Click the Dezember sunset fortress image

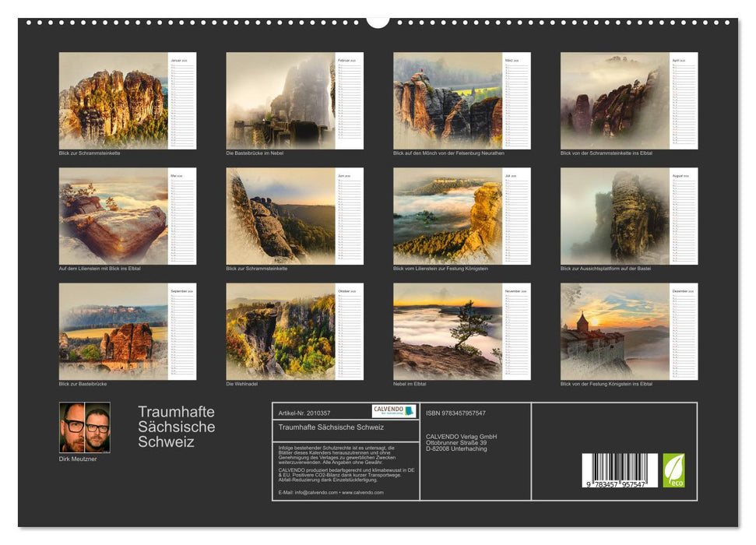615,331
